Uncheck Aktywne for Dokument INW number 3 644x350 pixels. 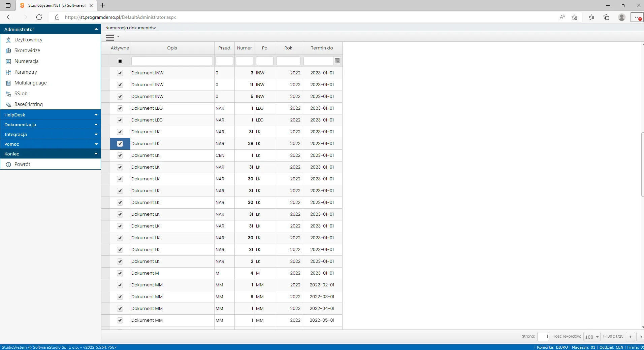pyautogui.click(x=120, y=73)
